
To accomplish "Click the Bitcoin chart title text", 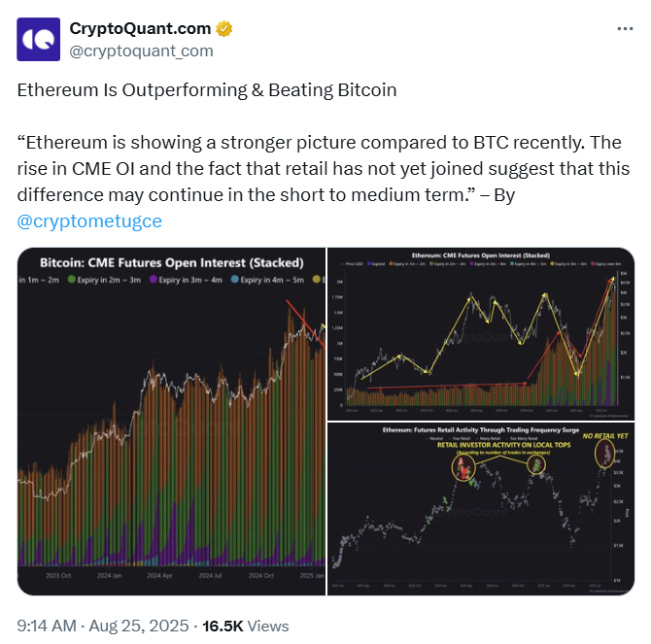I will [171, 262].
